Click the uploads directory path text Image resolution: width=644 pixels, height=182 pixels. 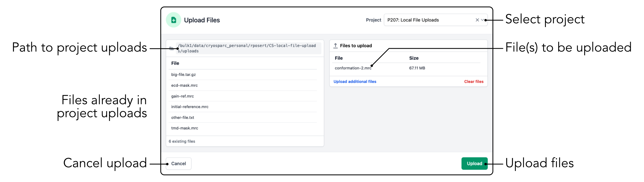(247, 48)
